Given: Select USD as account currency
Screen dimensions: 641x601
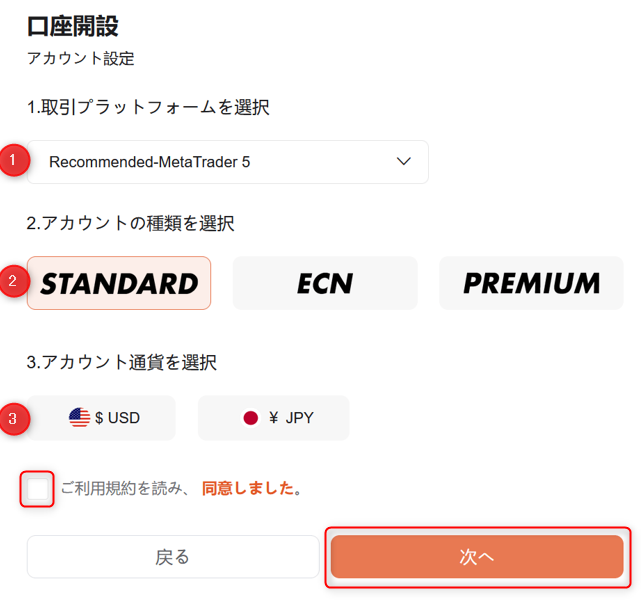Looking at the screenshot, I should pos(102,418).
